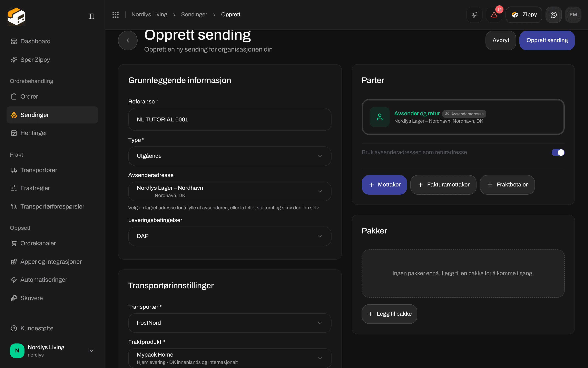Viewport: 588px width, 368px height.
Task: Collapse the sidebar with the panel icon
Action: pyautogui.click(x=91, y=16)
